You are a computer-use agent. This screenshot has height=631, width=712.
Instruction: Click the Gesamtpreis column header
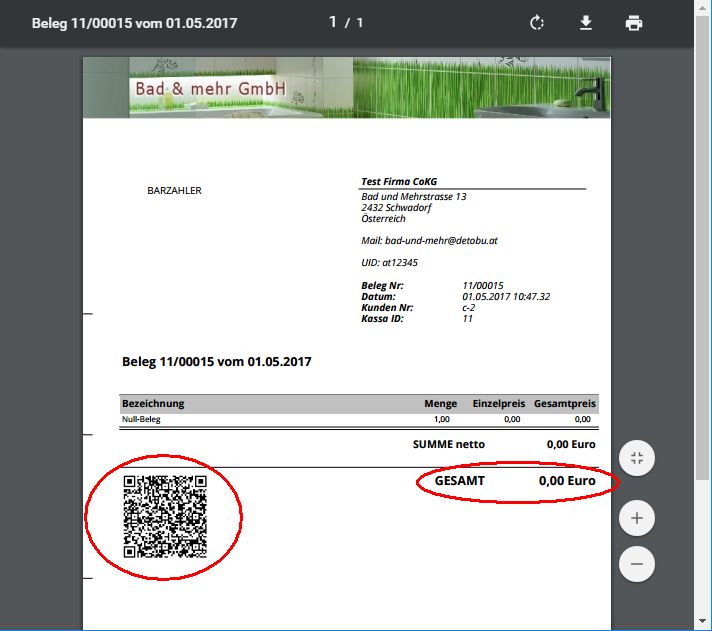pyautogui.click(x=564, y=404)
